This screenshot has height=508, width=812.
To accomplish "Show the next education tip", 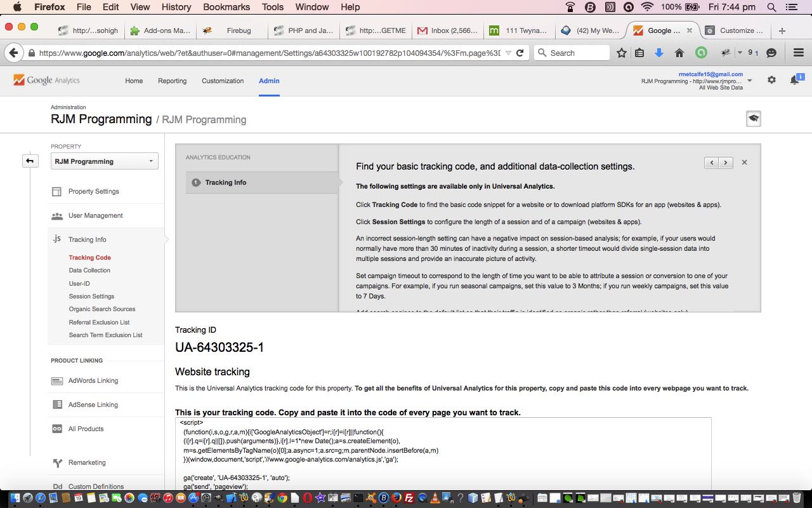I will [726, 163].
